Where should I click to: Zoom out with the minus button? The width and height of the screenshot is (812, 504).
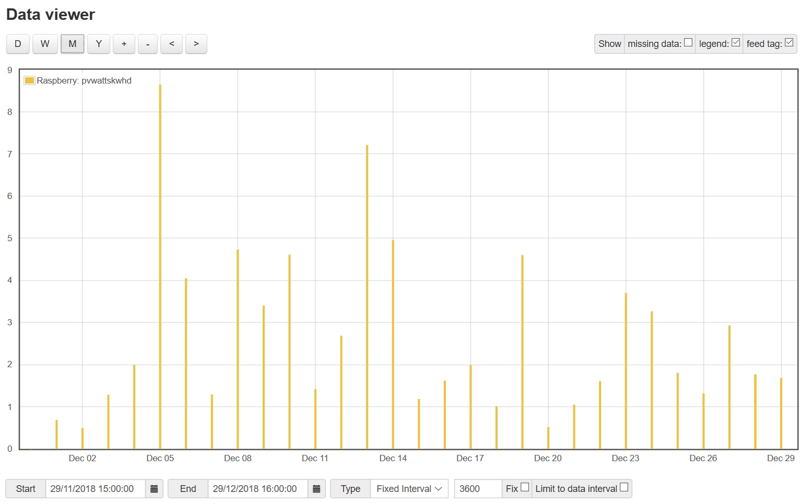[x=148, y=44]
